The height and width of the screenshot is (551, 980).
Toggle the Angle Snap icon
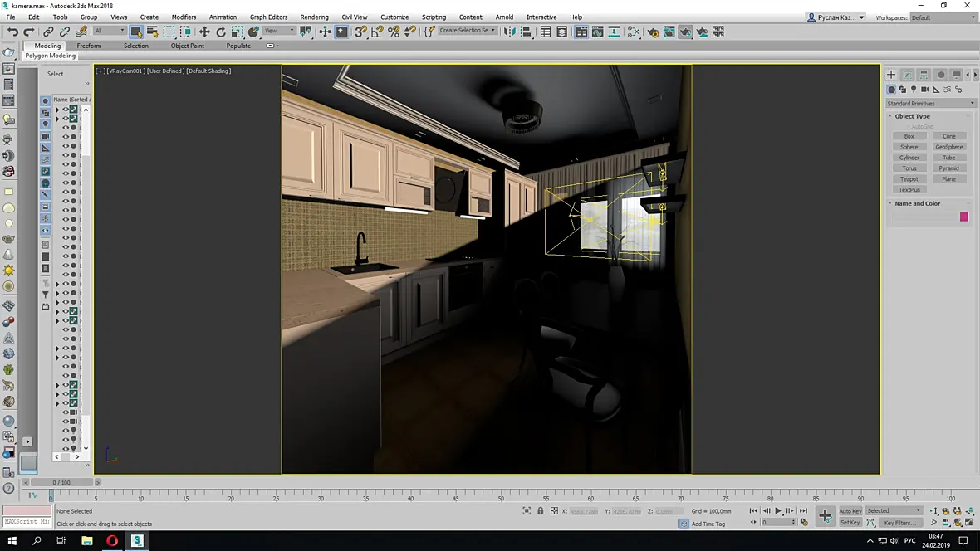[x=378, y=32]
